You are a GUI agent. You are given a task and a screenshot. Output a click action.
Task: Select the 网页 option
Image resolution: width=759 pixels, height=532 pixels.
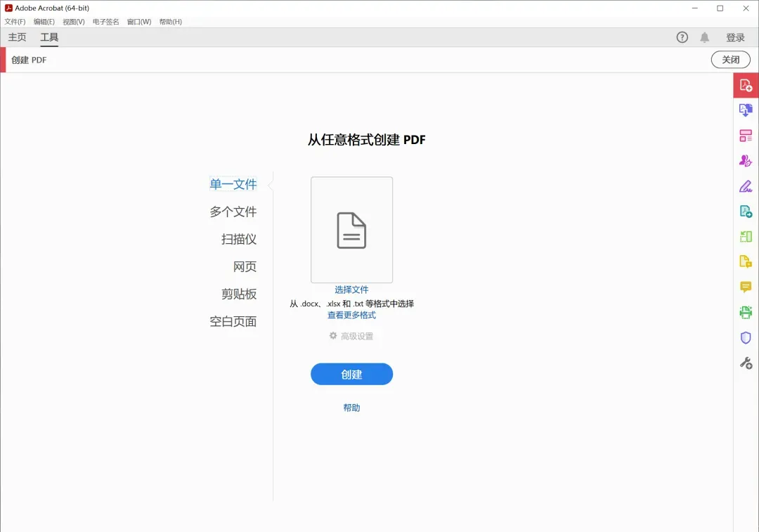(245, 267)
